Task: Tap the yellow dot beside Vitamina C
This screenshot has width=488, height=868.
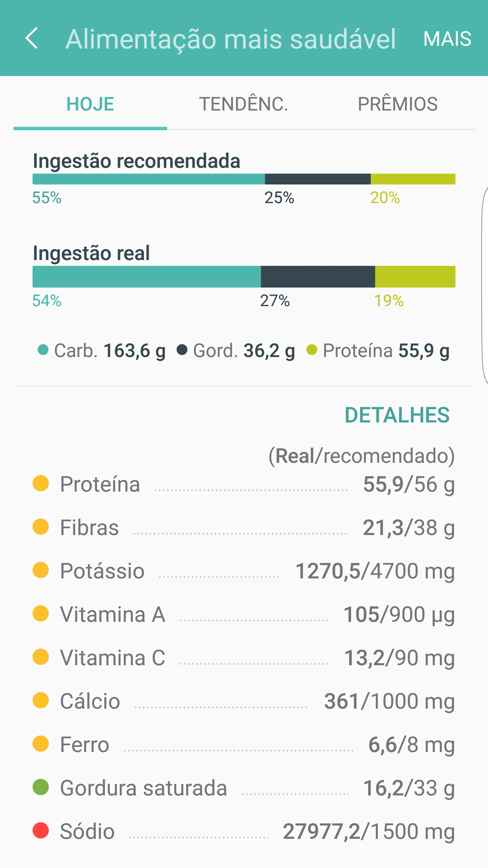Action: [x=41, y=657]
